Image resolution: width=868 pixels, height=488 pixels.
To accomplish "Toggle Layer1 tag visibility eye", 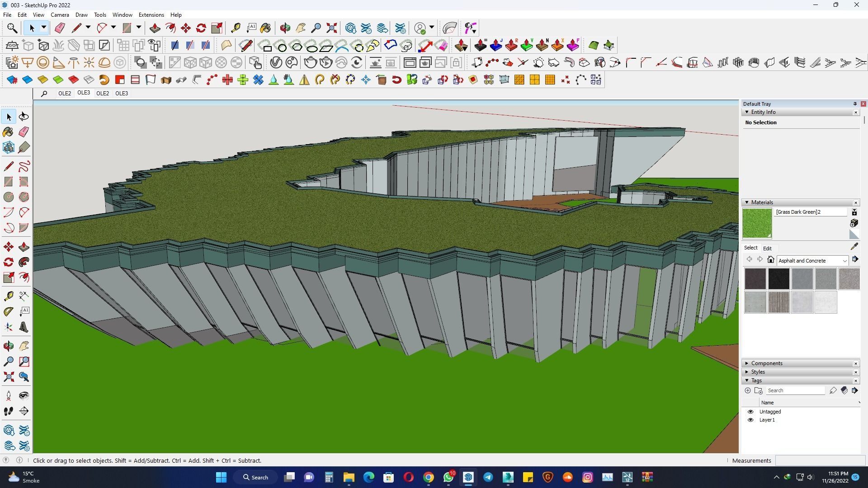I will (x=750, y=420).
